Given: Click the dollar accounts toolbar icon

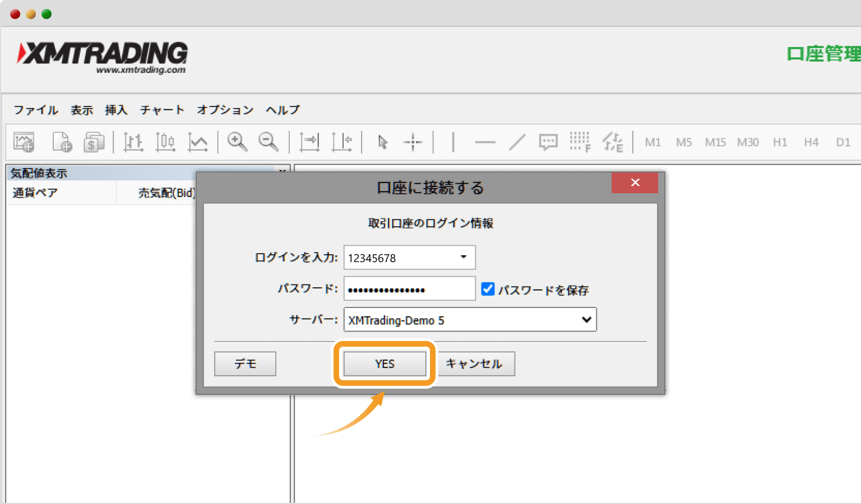Looking at the screenshot, I should tap(94, 142).
